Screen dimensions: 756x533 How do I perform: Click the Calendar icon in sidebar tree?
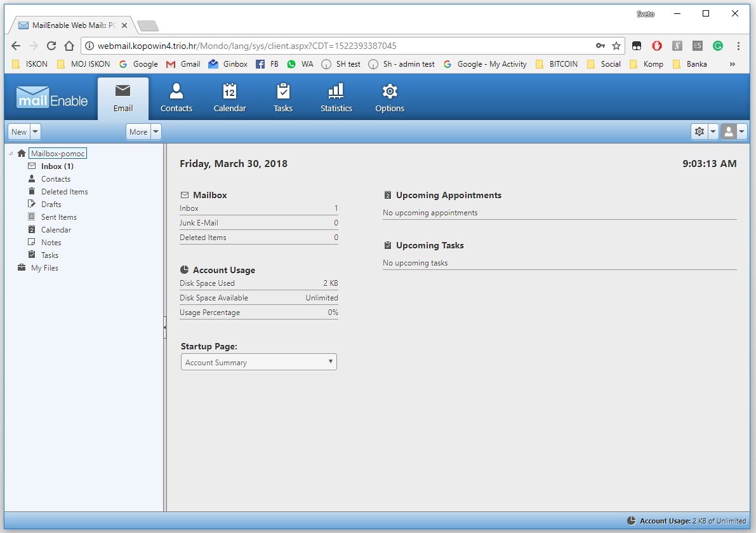coord(32,229)
